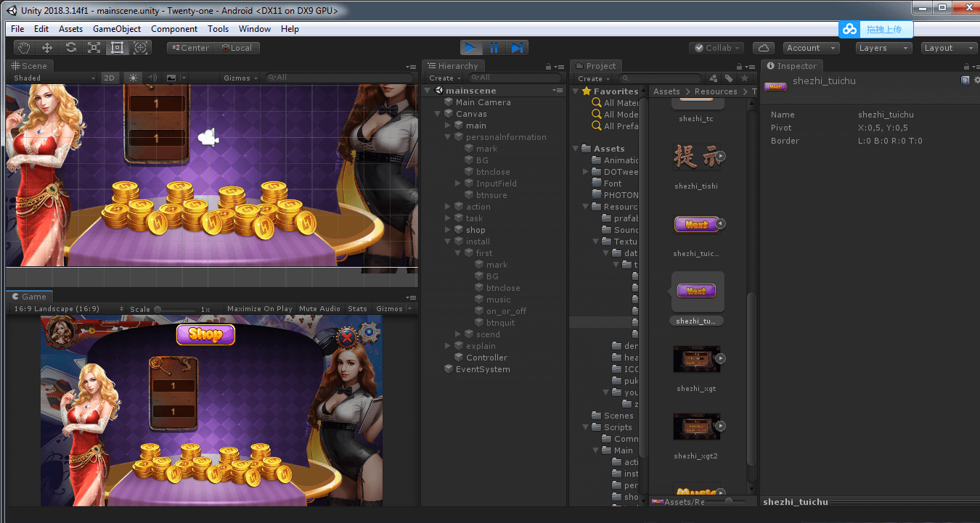This screenshot has width=980, height=523.
Task: Switch handle orientation Local button
Action: coord(237,48)
